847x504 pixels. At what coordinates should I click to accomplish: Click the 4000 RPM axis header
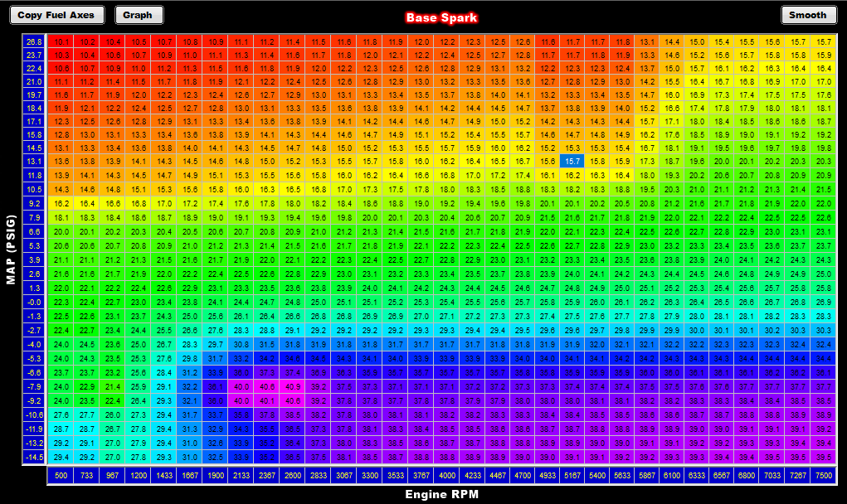447,477
